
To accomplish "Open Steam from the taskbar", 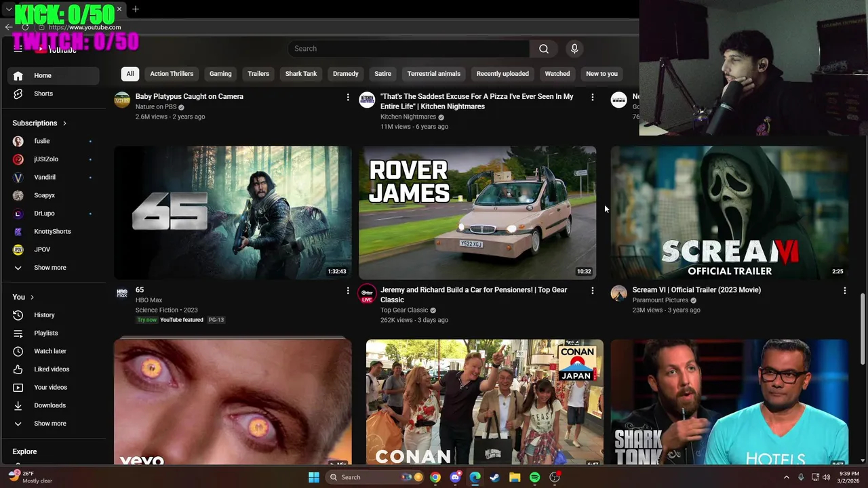I will coord(495,477).
